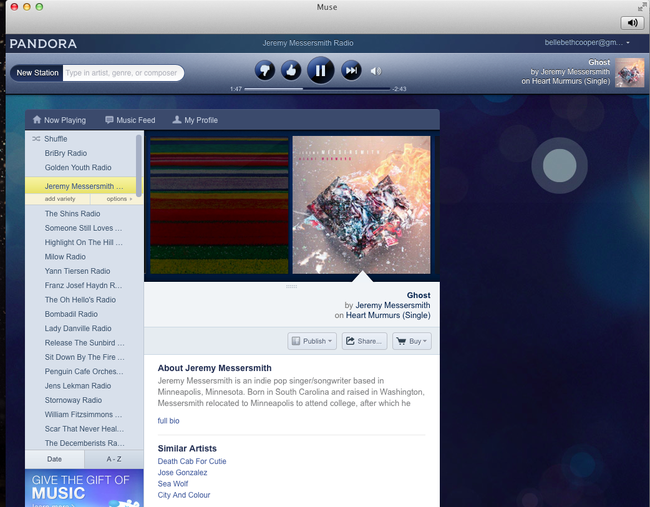This screenshot has height=507, width=650.
Task: Skip to the next track
Action: (x=351, y=70)
